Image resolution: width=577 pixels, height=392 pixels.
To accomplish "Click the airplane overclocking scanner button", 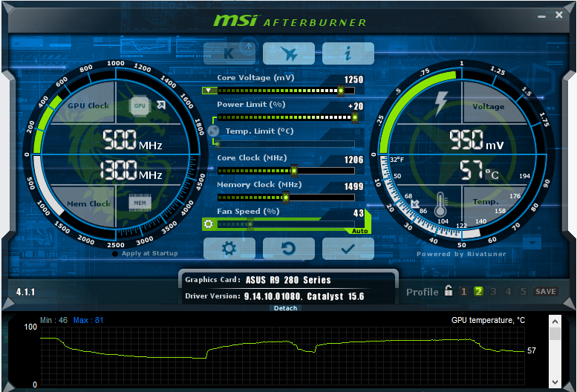I will point(289,53).
